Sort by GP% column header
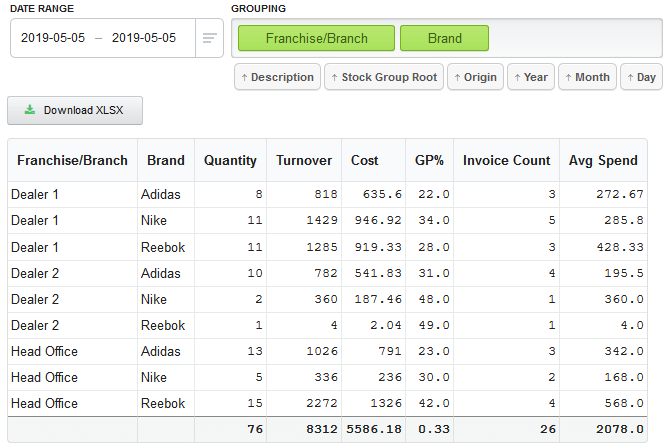Viewport: 667px width, 448px height. tap(429, 160)
